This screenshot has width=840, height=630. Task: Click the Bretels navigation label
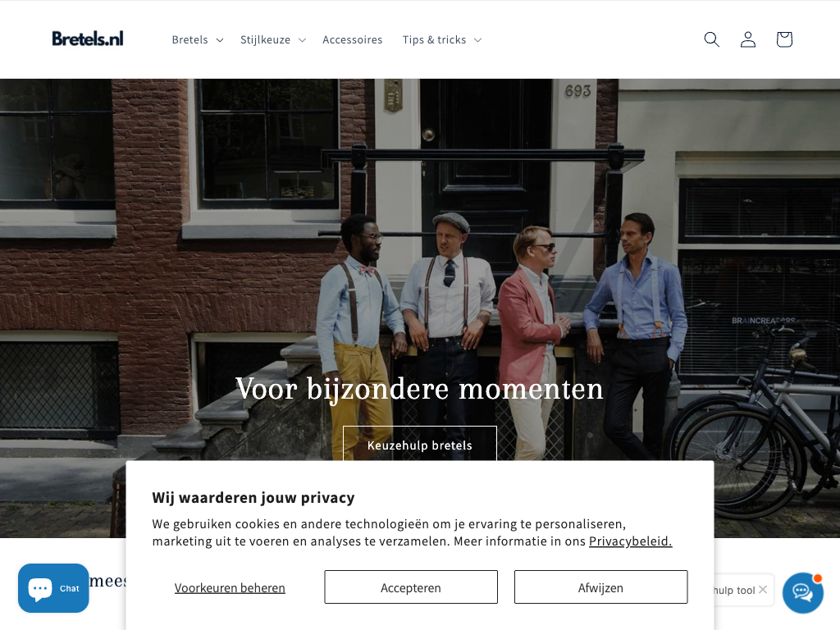coord(189,39)
